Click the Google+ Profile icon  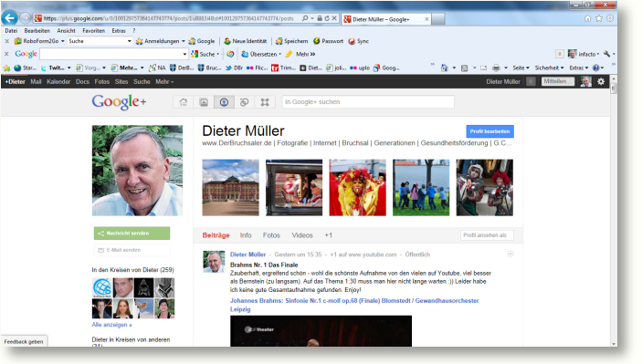pyautogui.click(x=224, y=102)
